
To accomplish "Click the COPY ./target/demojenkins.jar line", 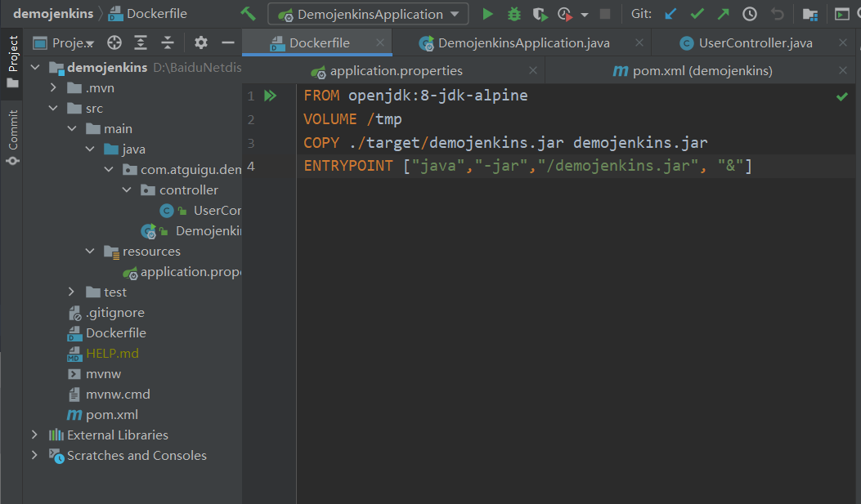I will [506, 143].
